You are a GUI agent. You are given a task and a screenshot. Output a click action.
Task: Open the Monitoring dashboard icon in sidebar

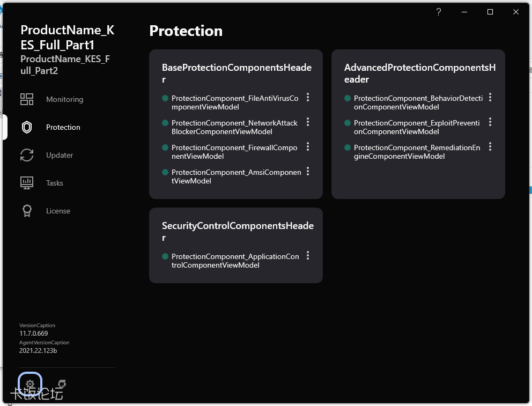(27, 99)
